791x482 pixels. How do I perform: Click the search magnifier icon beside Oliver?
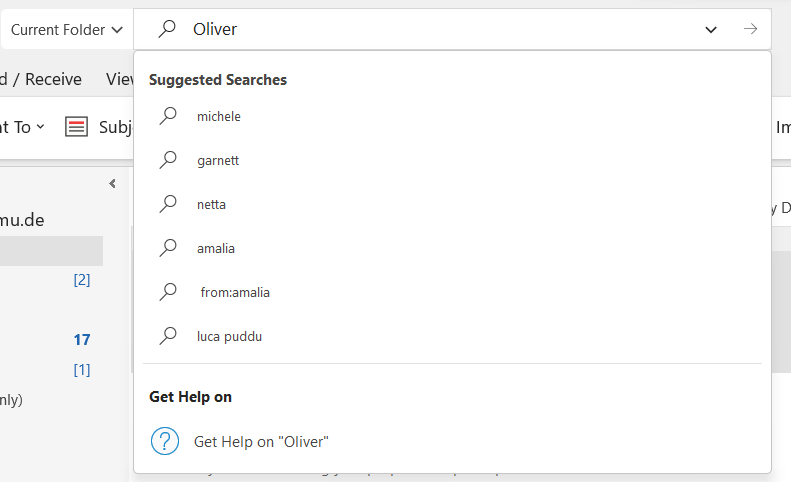[x=167, y=29]
